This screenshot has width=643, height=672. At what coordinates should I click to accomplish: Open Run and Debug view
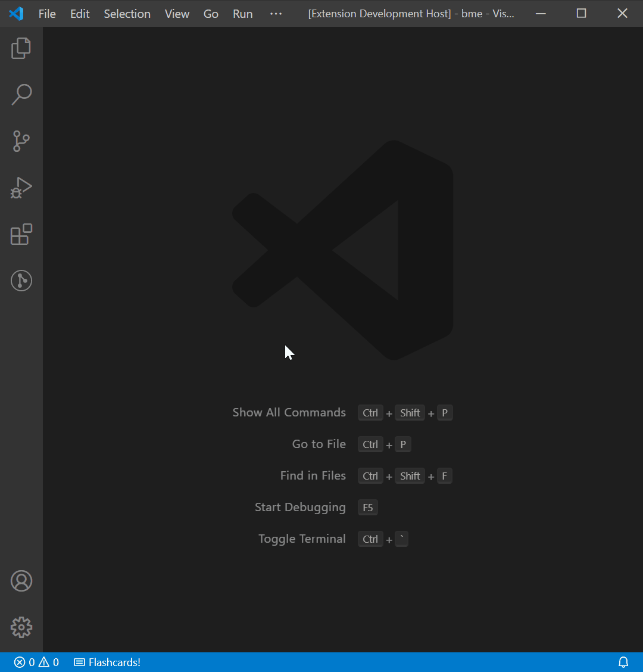21,188
